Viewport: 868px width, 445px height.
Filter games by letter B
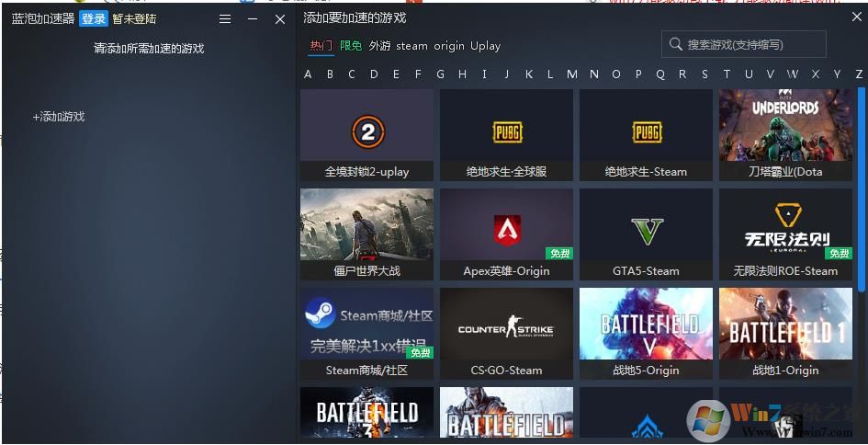[330, 74]
